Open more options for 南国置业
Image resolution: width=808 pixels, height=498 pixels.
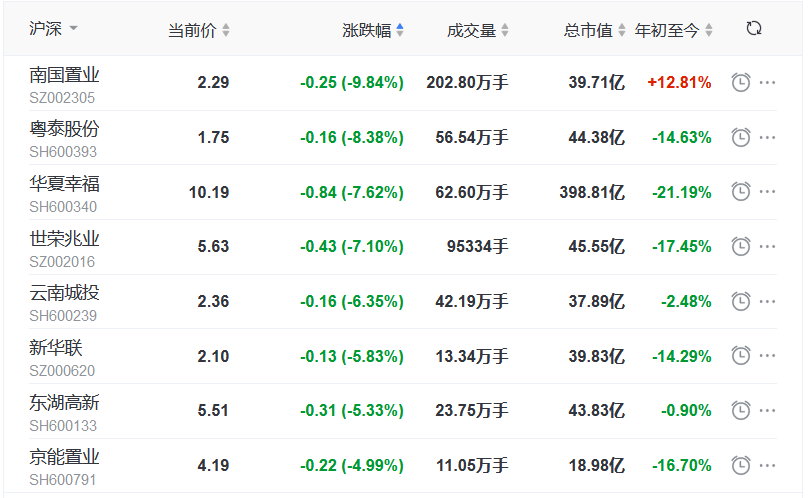point(767,82)
